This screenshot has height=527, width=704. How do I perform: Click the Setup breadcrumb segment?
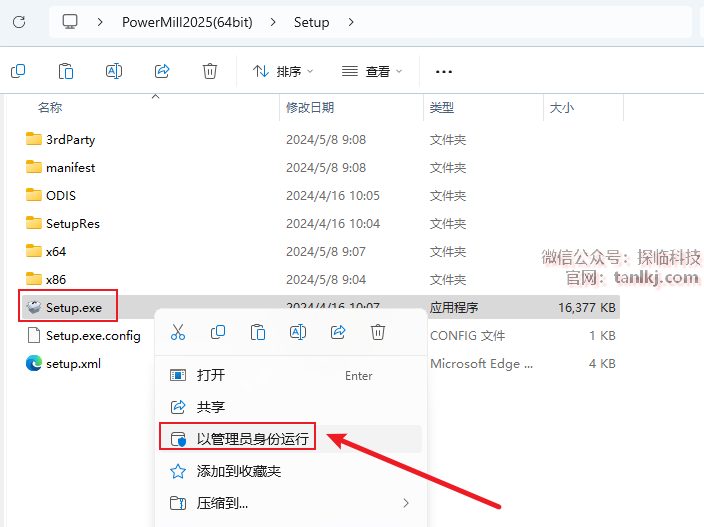pos(312,22)
